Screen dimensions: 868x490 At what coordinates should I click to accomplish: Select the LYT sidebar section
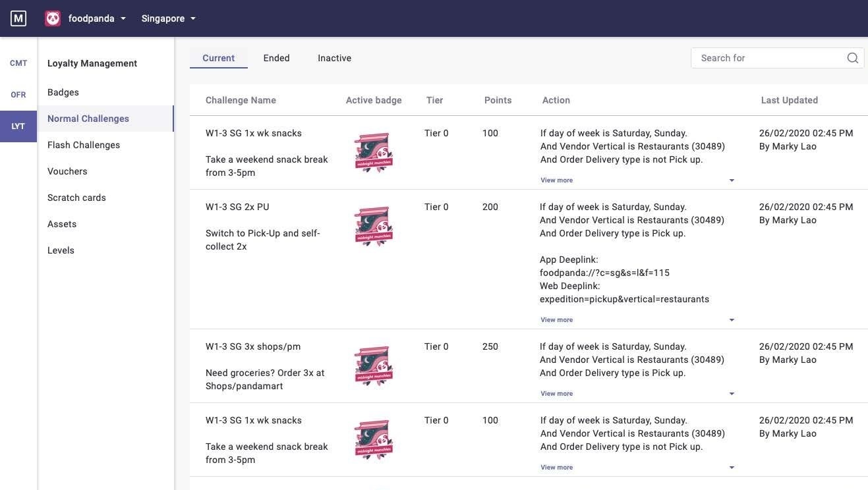(x=18, y=126)
